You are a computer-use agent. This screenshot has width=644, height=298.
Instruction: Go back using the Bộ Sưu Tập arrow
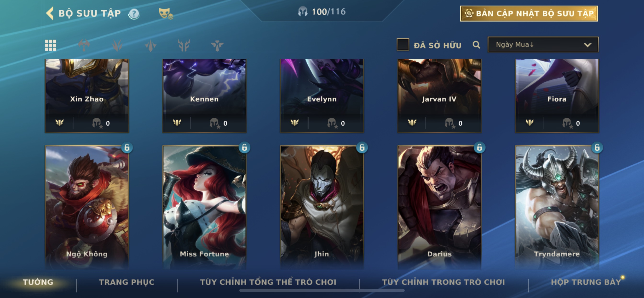50,13
